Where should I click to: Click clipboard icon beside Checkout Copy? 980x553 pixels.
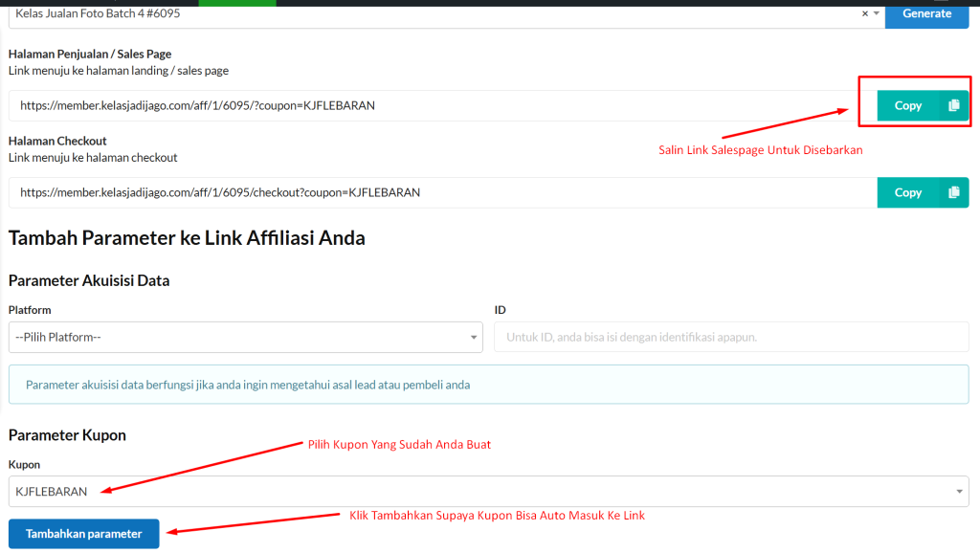pyautogui.click(x=954, y=192)
